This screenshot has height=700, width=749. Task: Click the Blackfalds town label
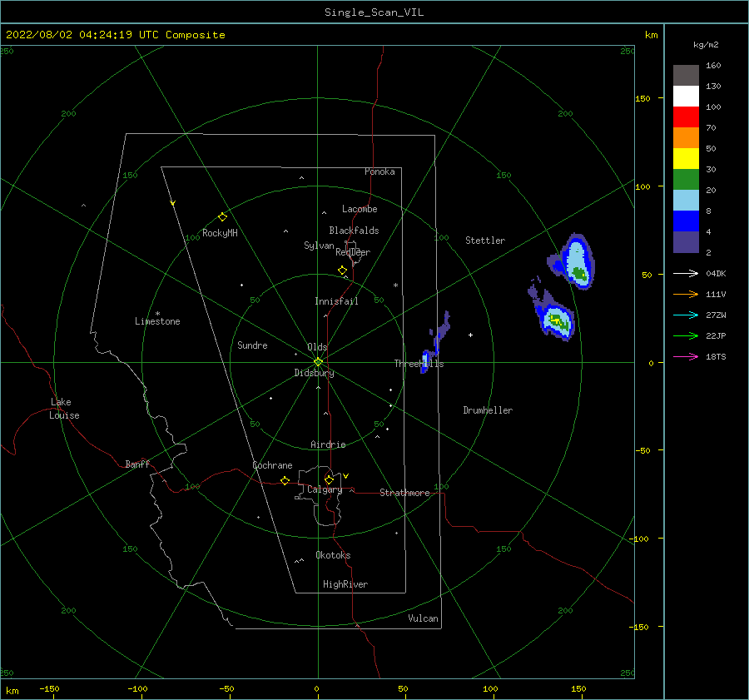(x=354, y=231)
